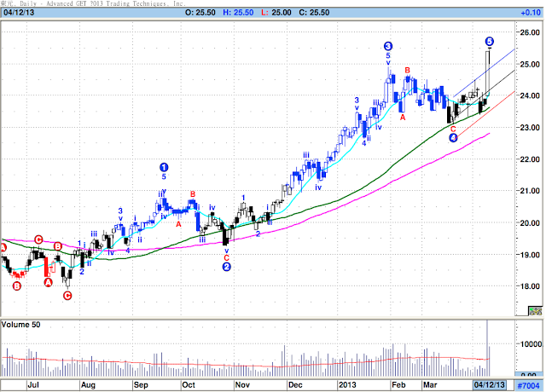Click the 24.00 price axis label

pos(530,95)
